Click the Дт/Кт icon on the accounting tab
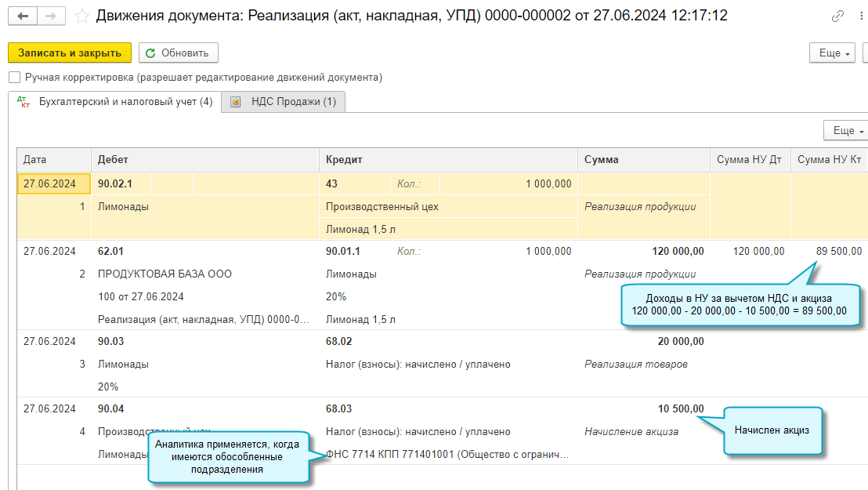This screenshot has height=490, width=868. 23,102
